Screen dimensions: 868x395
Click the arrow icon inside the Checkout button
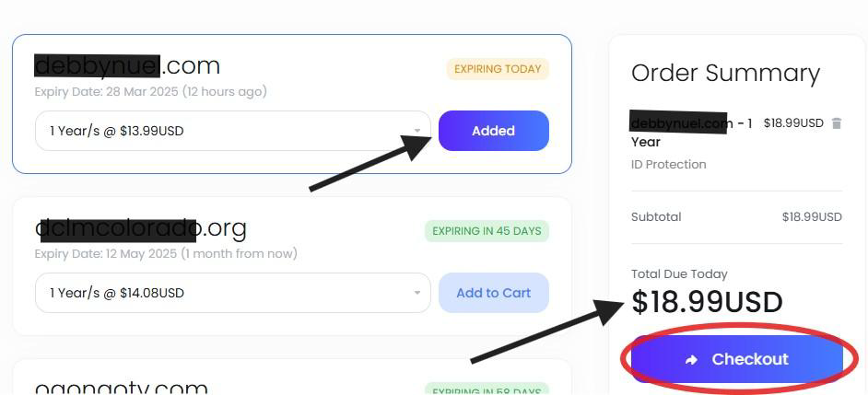[x=692, y=360]
